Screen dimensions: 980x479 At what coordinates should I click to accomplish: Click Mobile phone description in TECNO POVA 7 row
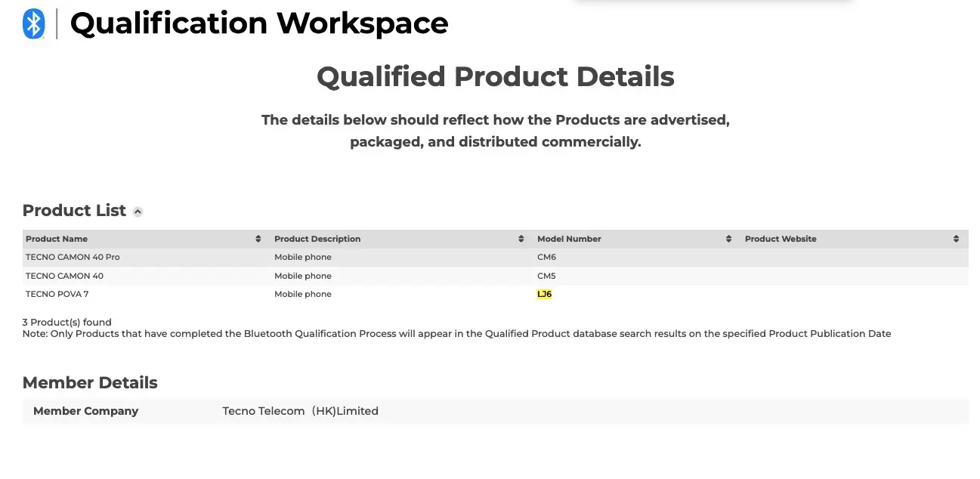pyautogui.click(x=303, y=294)
